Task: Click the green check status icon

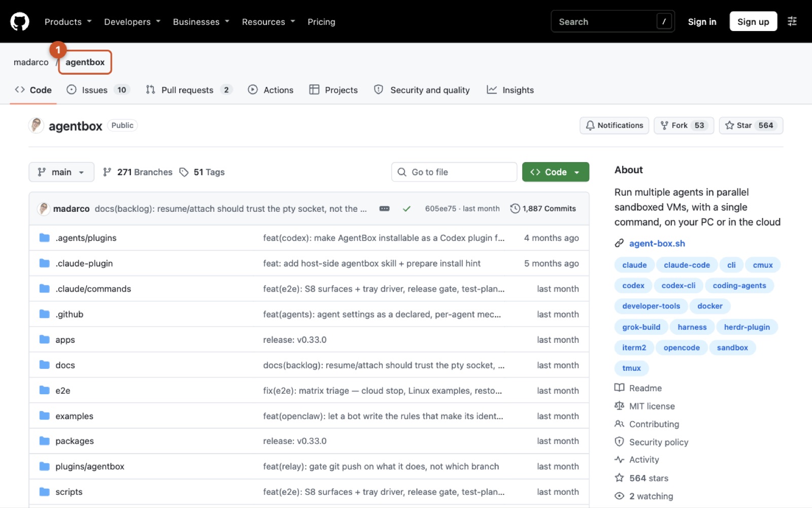Action: [x=407, y=209]
